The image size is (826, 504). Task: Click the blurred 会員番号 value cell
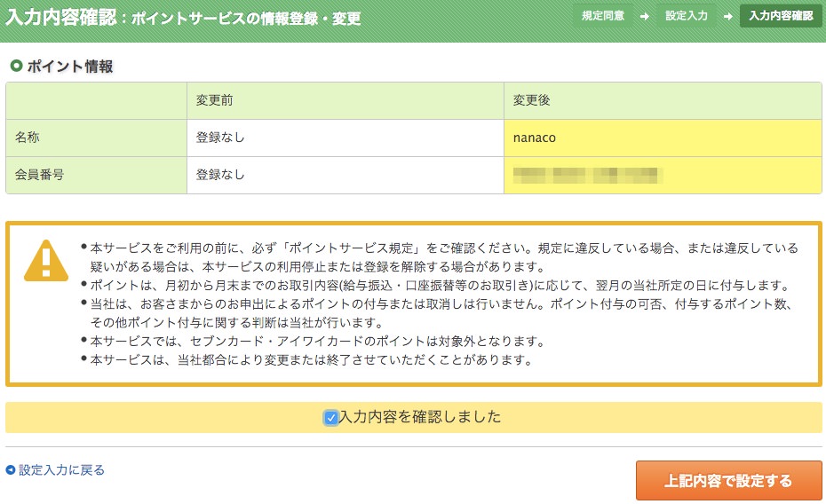click(662, 176)
